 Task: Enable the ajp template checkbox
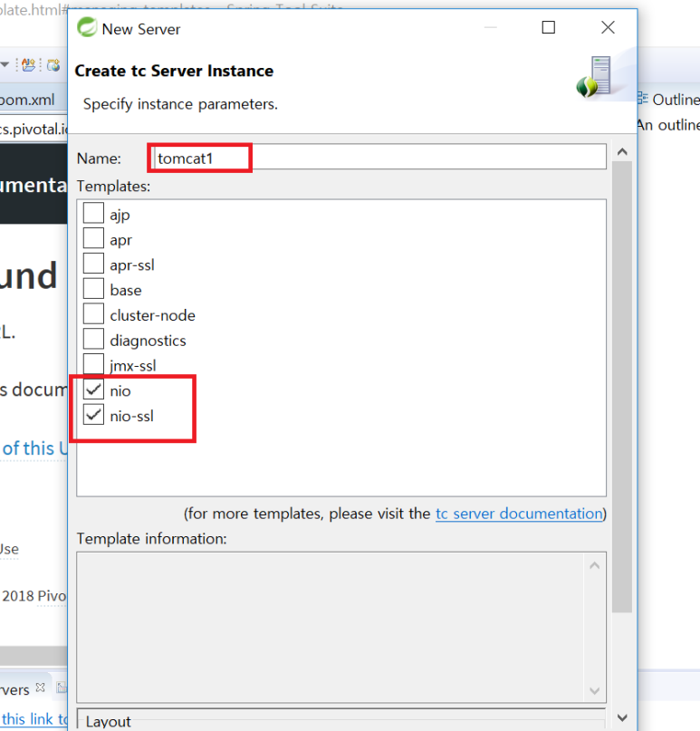coord(93,213)
